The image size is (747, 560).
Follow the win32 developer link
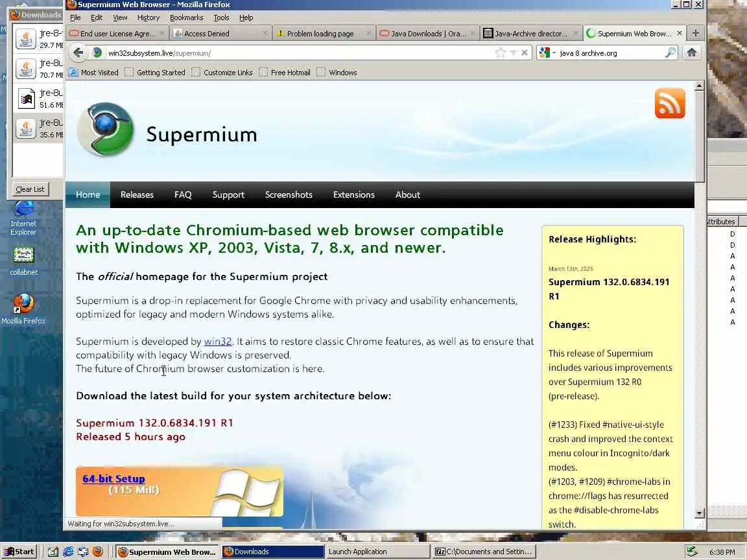click(x=218, y=342)
